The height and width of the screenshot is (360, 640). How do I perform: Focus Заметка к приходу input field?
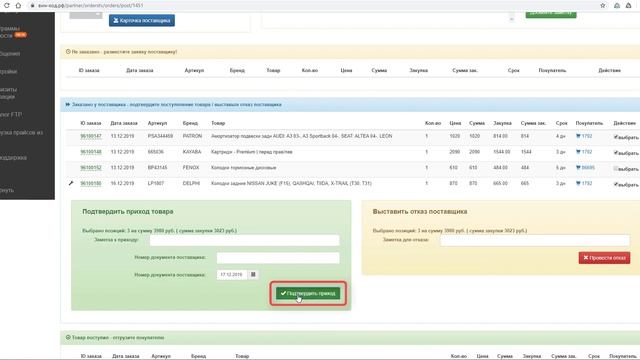coord(244,240)
